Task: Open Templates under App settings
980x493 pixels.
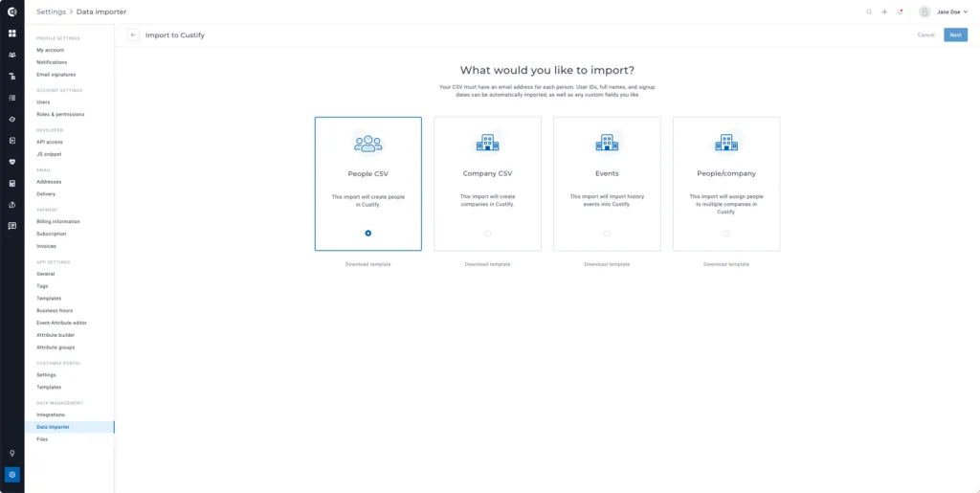Action: pos(49,298)
